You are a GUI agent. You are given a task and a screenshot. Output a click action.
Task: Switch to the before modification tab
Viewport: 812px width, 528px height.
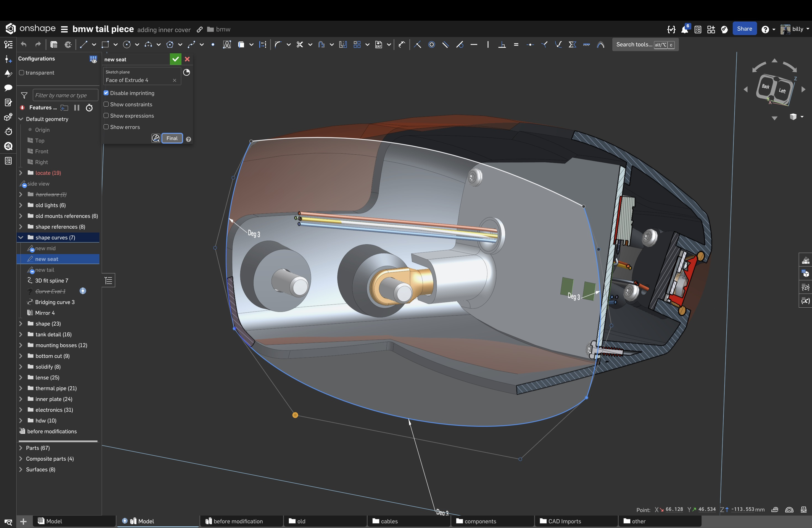tap(238, 521)
